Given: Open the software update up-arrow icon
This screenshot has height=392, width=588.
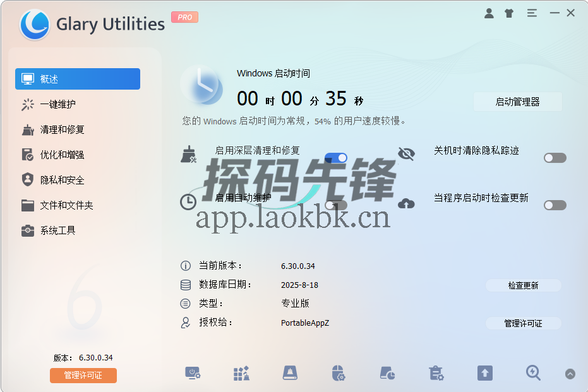Looking at the screenshot, I should (x=485, y=373).
